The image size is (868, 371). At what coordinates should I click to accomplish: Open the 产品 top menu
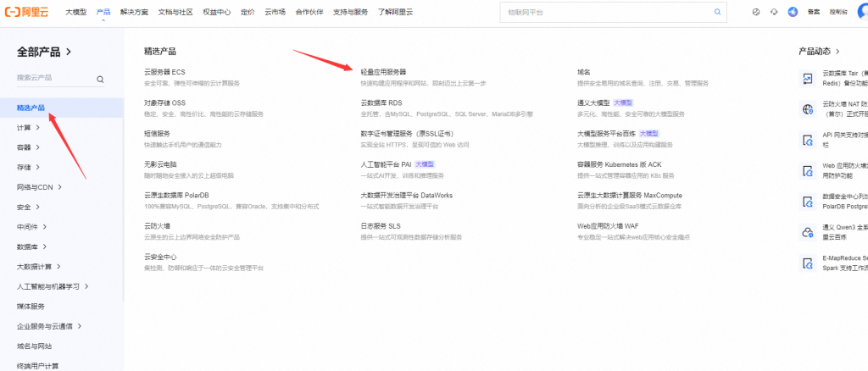click(x=103, y=12)
